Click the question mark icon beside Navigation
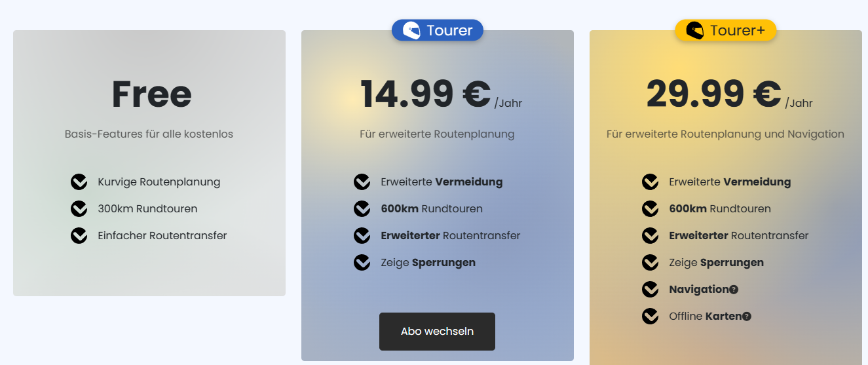 [x=734, y=290]
